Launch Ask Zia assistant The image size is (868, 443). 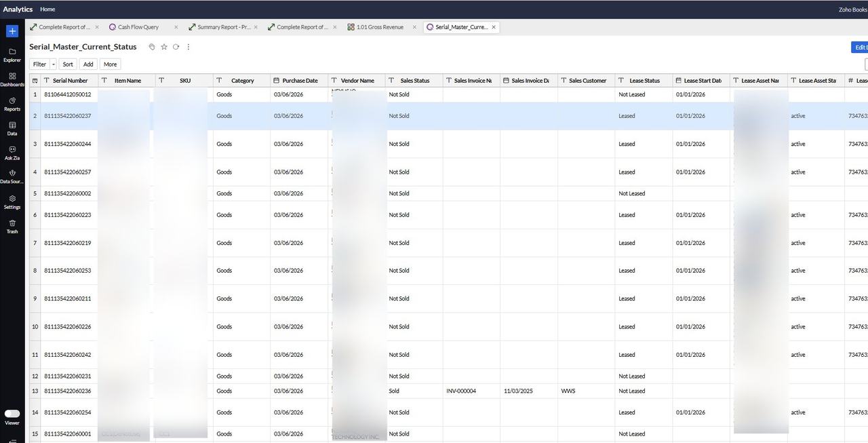click(x=12, y=153)
